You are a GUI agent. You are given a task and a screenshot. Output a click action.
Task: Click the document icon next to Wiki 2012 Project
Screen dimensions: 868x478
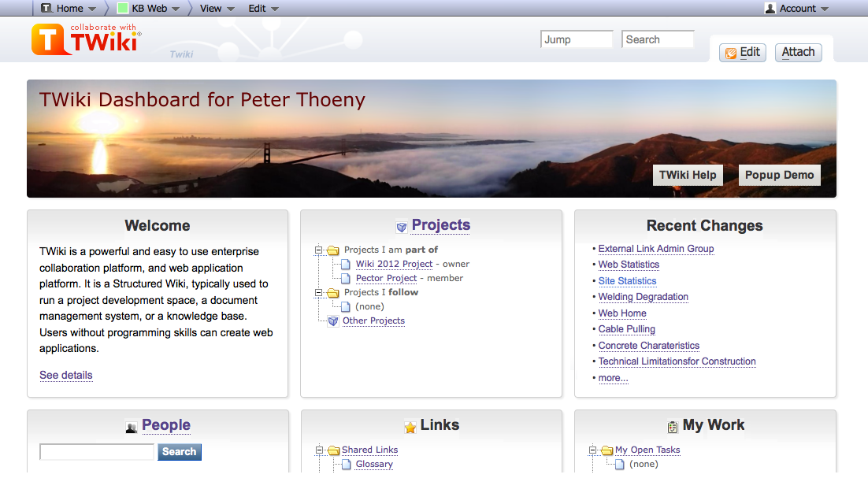pyautogui.click(x=345, y=264)
